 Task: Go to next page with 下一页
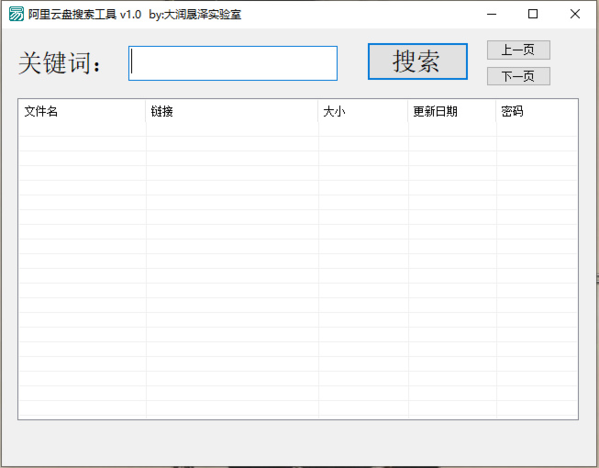(x=518, y=76)
